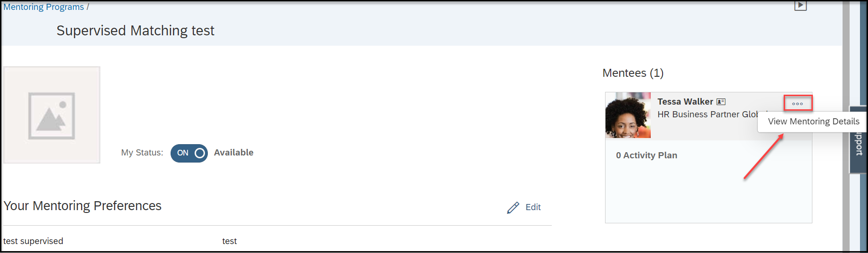Click the Mentees (1) heading
This screenshot has width=868, height=253.
(x=633, y=73)
